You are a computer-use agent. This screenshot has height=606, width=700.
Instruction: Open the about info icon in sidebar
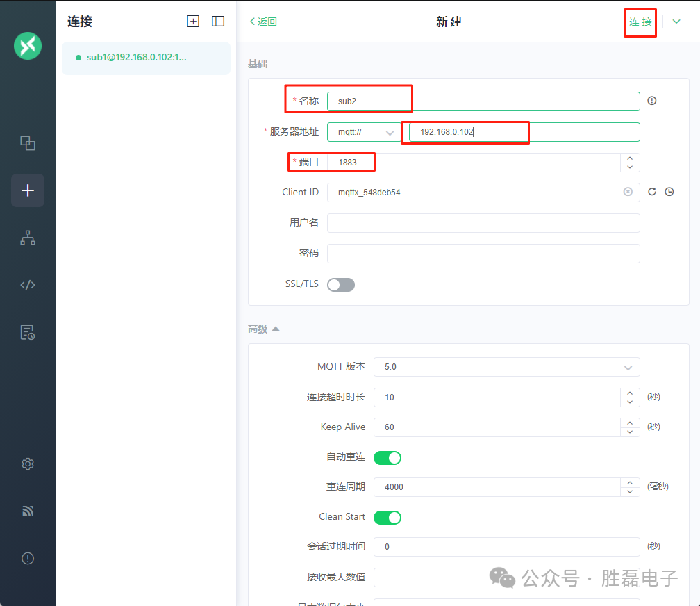pos(28,558)
